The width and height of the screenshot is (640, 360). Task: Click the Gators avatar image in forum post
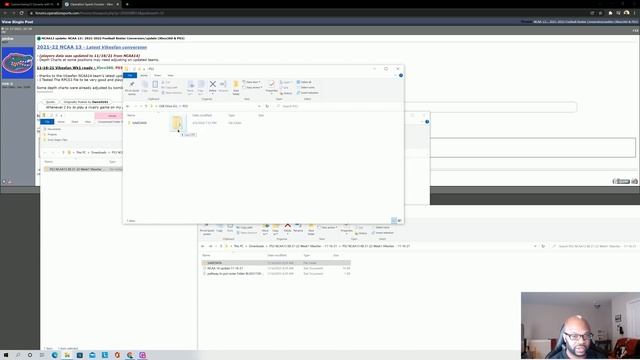[17, 63]
